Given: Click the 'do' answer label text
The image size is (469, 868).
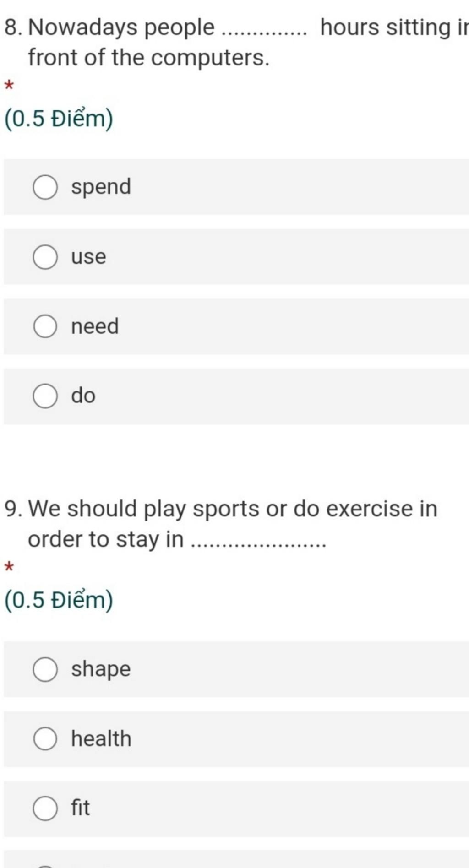Looking at the screenshot, I should (x=83, y=395).
